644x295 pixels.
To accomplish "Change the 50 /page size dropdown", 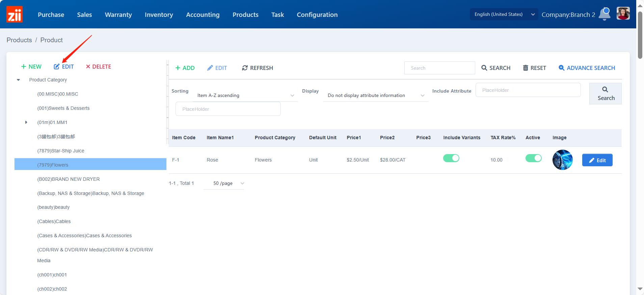I will click(x=224, y=183).
